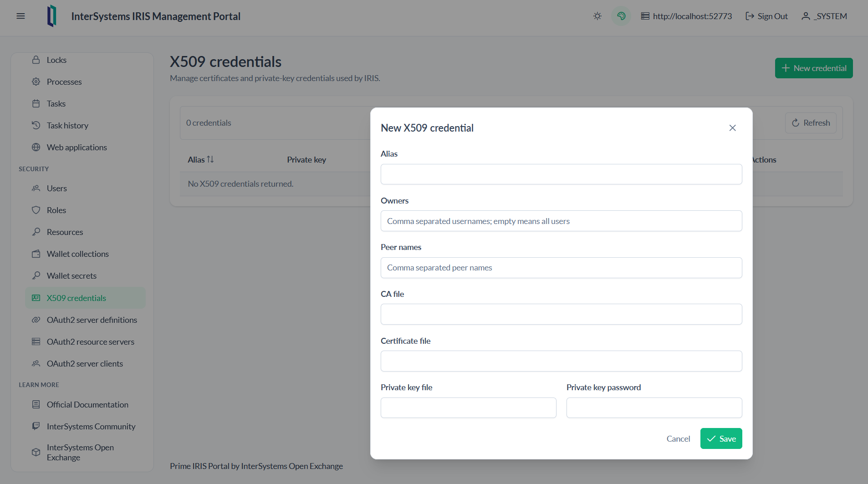Image resolution: width=868 pixels, height=484 pixels.
Task: Open the theme palette picker icon
Action: click(x=621, y=16)
